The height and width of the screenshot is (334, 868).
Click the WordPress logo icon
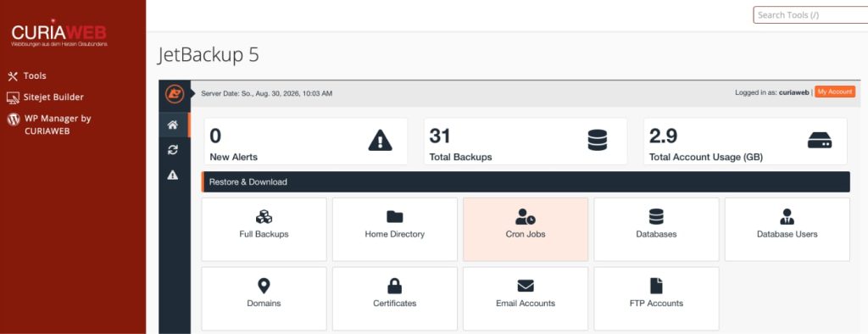[14, 119]
